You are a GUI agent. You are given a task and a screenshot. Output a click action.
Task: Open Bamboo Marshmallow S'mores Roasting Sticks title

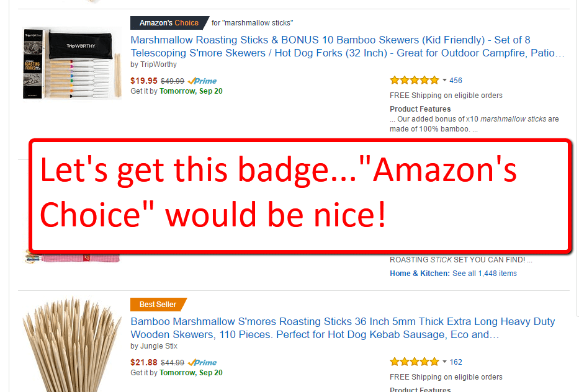[343, 328]
